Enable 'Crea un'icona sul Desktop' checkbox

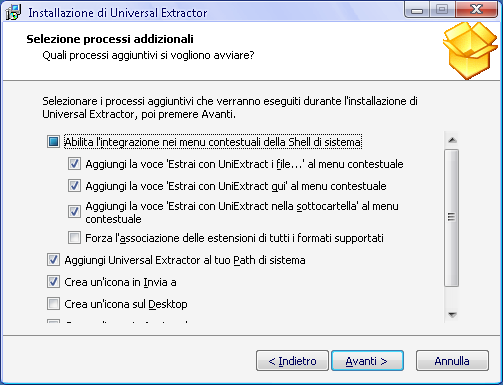(x=53, y=304)
